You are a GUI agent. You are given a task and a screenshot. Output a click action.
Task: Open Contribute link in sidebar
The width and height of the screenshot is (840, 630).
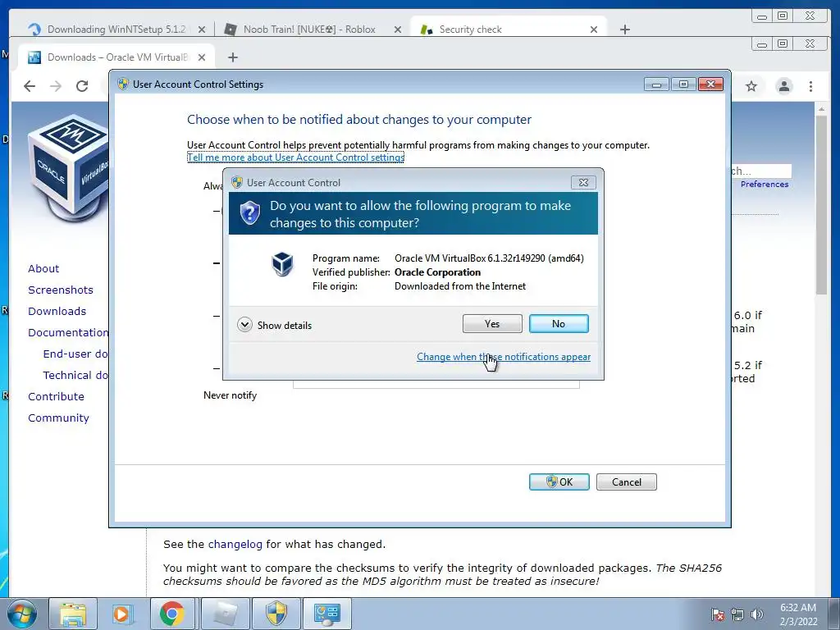point(57,396)
